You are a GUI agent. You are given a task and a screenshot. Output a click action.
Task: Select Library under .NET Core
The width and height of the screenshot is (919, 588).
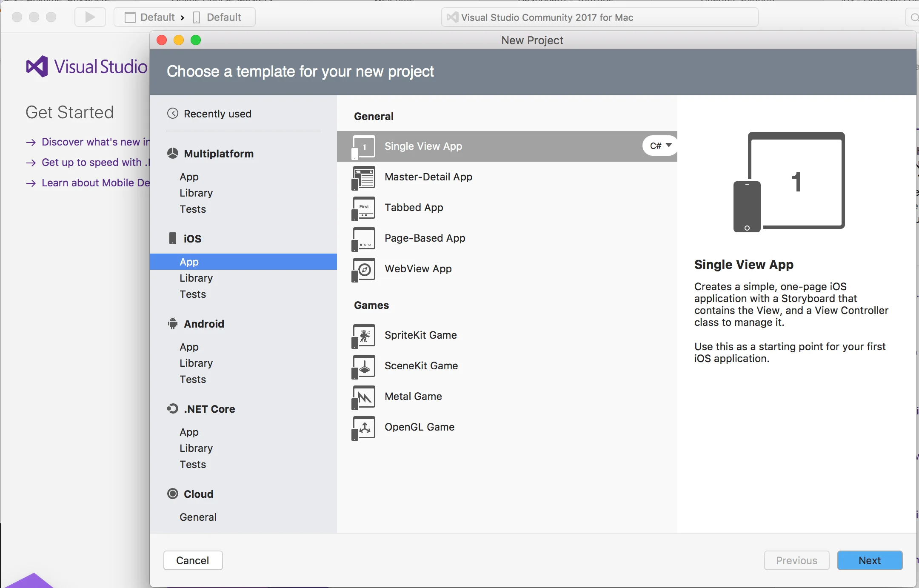tap(196, 448)
